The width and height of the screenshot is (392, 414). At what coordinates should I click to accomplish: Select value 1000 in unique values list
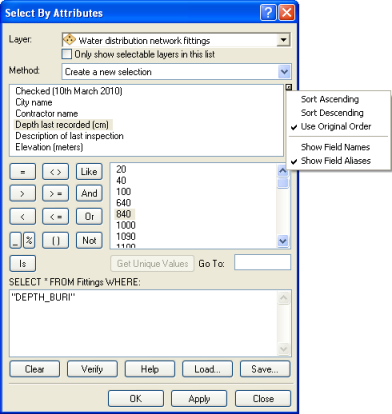click(126, 225)
